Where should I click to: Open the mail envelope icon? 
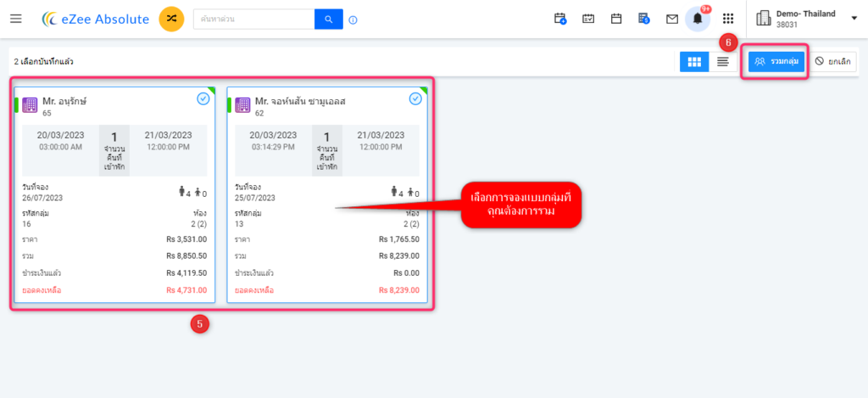pos(672,20)
